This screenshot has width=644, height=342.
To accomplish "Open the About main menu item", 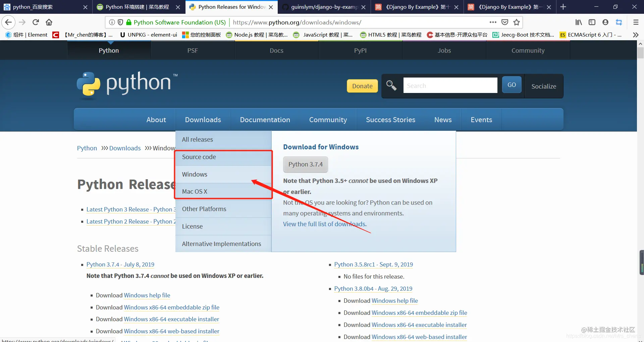I will (x=156, y=120).
